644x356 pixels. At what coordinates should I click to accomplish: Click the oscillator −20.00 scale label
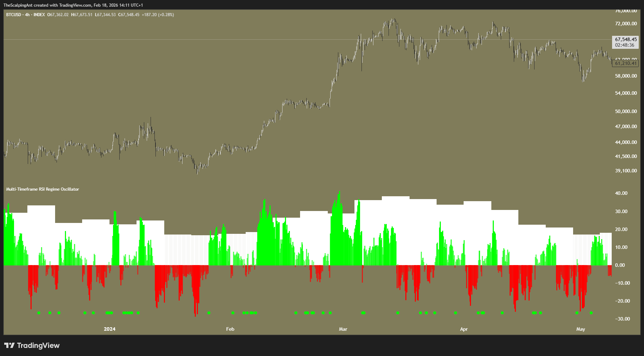point(622,301)
